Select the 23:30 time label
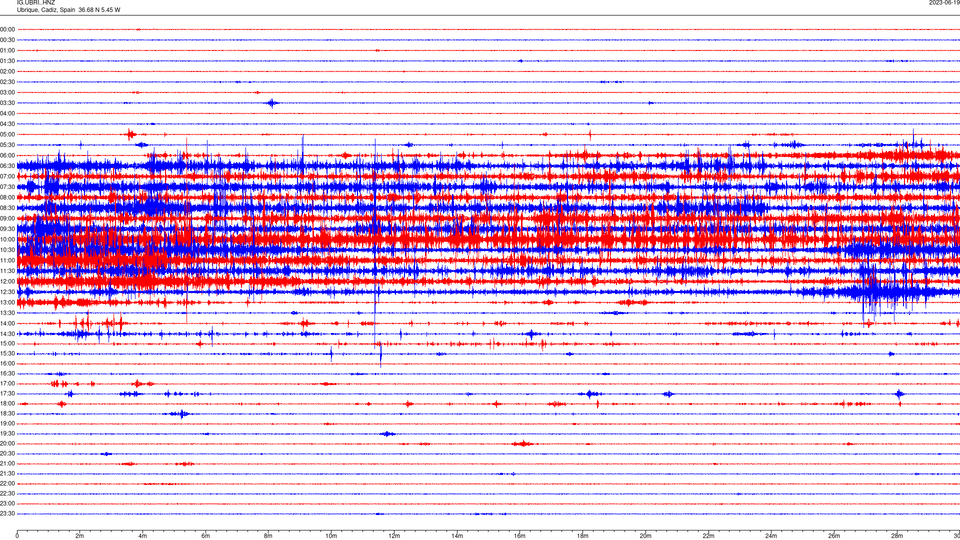 point(7,514)
